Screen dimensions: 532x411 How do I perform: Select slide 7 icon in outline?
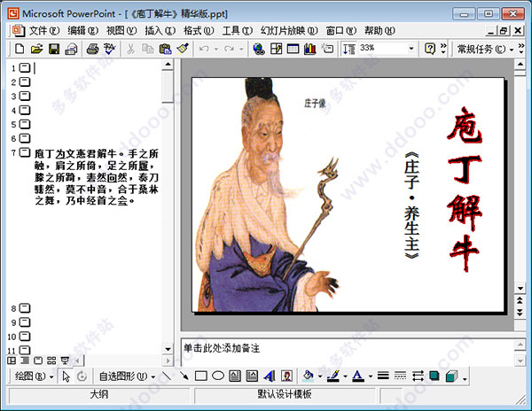25,152
